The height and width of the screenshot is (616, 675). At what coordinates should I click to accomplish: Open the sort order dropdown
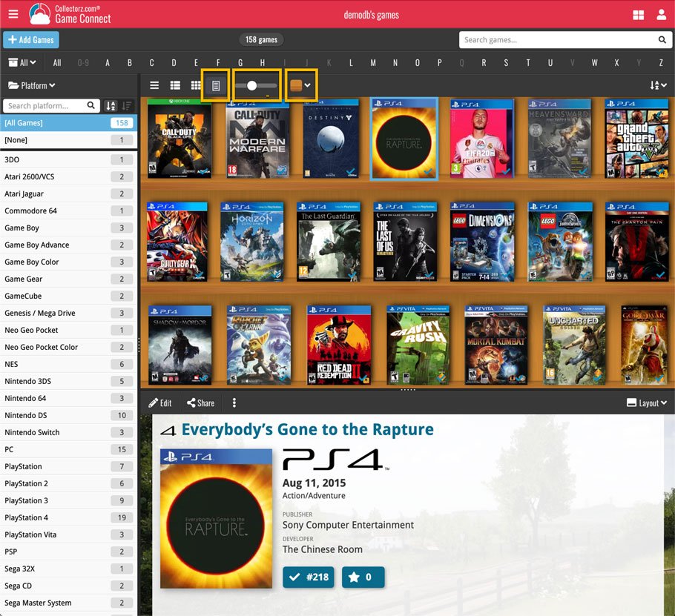pyautogui.click(x=658, y=85)
